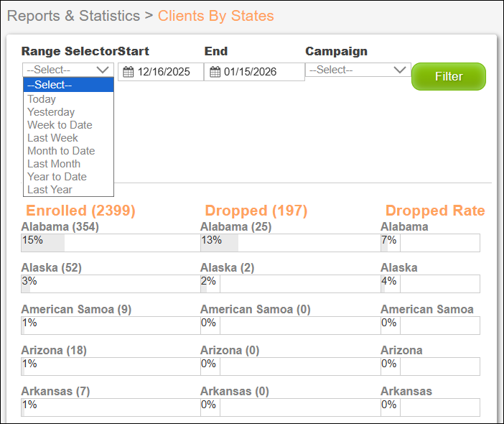Click Arkansas (0) dropped label
Viewport: 504px width, 424px height.
click(x=235, y=391)
